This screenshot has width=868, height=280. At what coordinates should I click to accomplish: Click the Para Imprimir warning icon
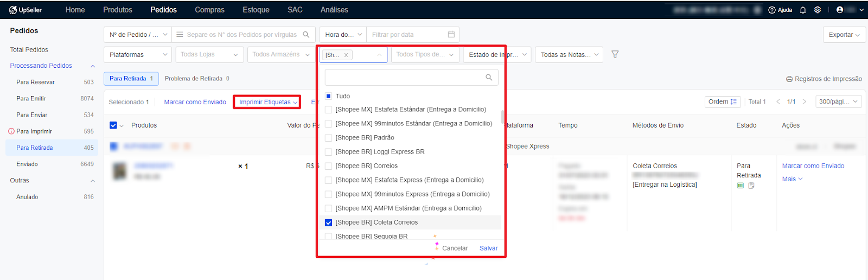pos(11,131)
